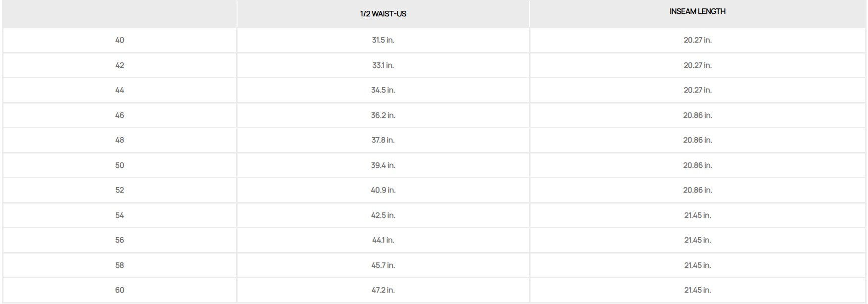Click the 36.2 in. waist measurement
This screenshot has width=868, height=304.
coord(383,115)
